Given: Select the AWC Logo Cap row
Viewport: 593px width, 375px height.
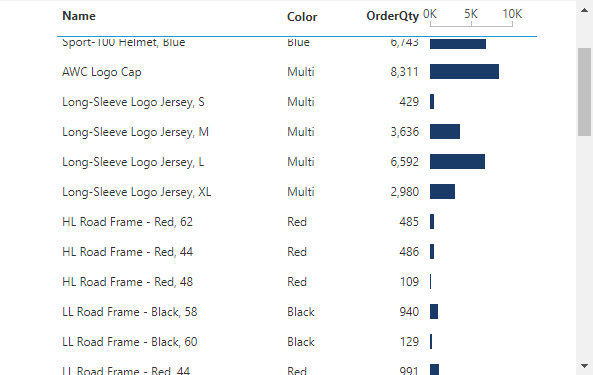Looking at the screenshot, I should 297,72.
